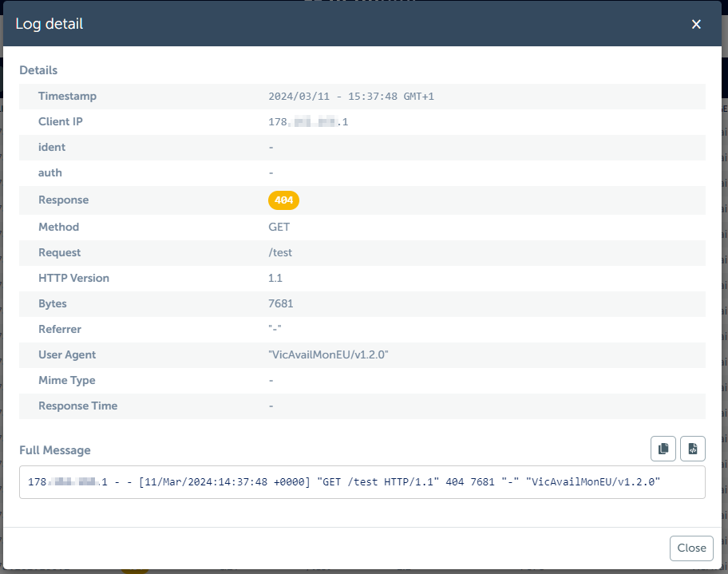Click the Log detail dialog title
This screenshot has width=728, height=574.
coord(49,24)
